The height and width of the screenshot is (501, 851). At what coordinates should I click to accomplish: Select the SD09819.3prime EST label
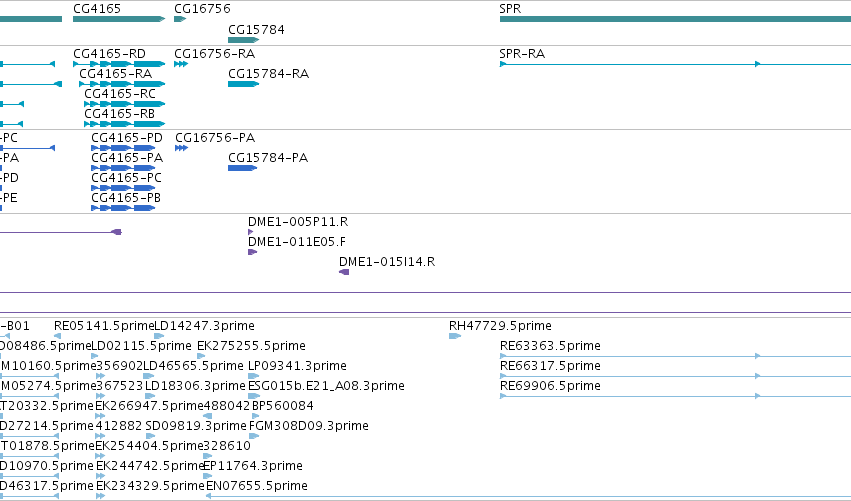click(196, 426)
